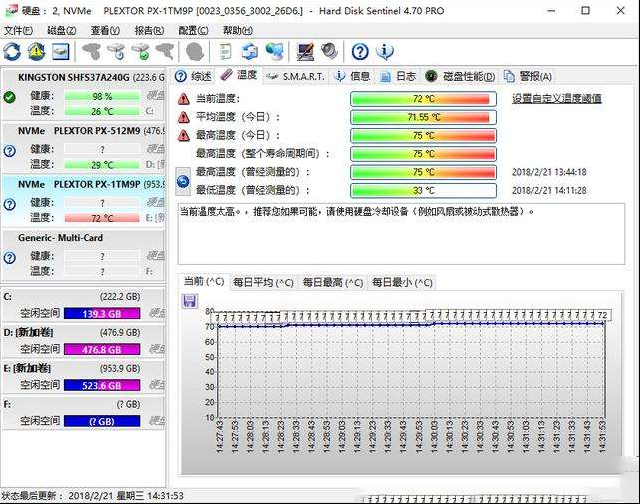Click the last gray stethoscope test icon

click(x=164, y=51)
